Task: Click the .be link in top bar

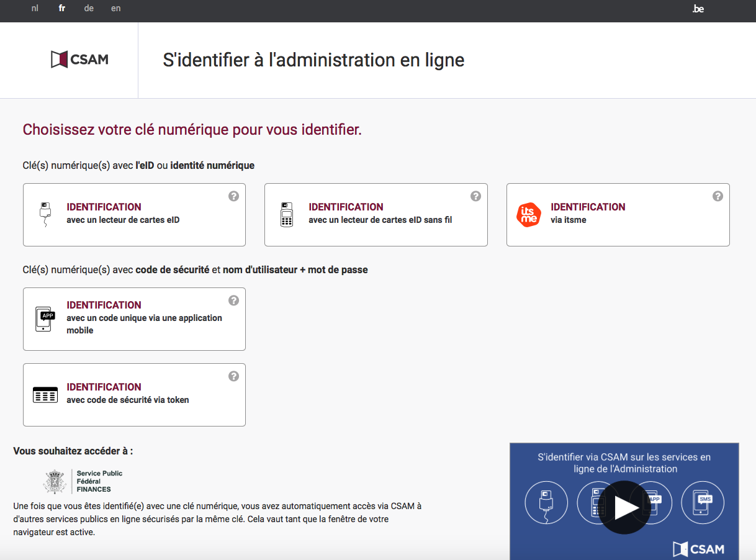Action: [x=698, y=9]
